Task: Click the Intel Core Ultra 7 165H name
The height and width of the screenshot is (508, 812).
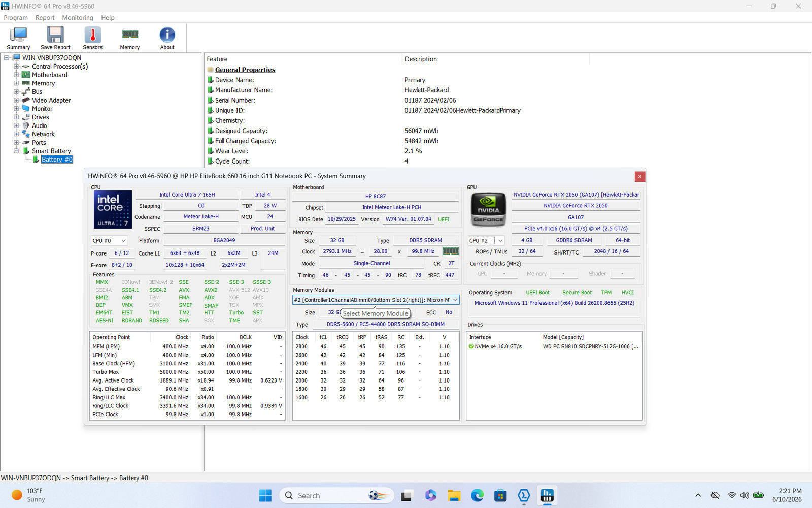Action: (187, 195)
